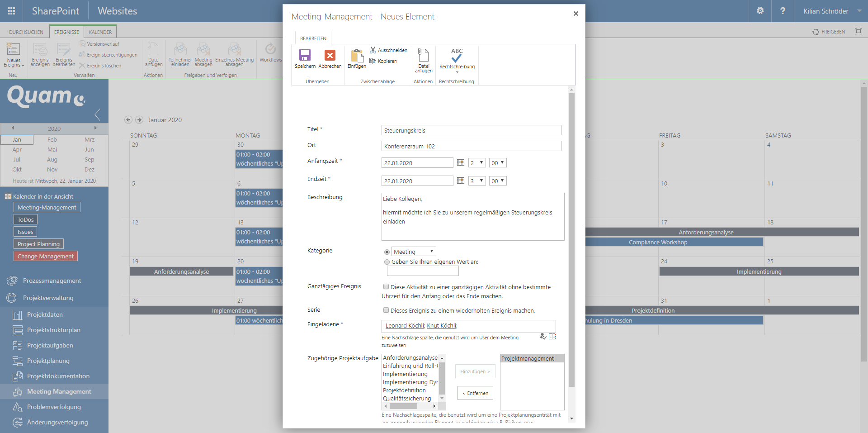This screenshot has height=433, width=868.
Task: Click the Einfügen paste icon
Action: (357, 57)
